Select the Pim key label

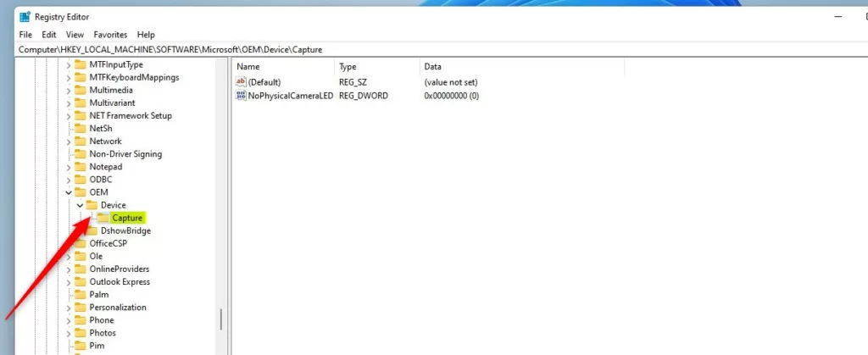97,346
